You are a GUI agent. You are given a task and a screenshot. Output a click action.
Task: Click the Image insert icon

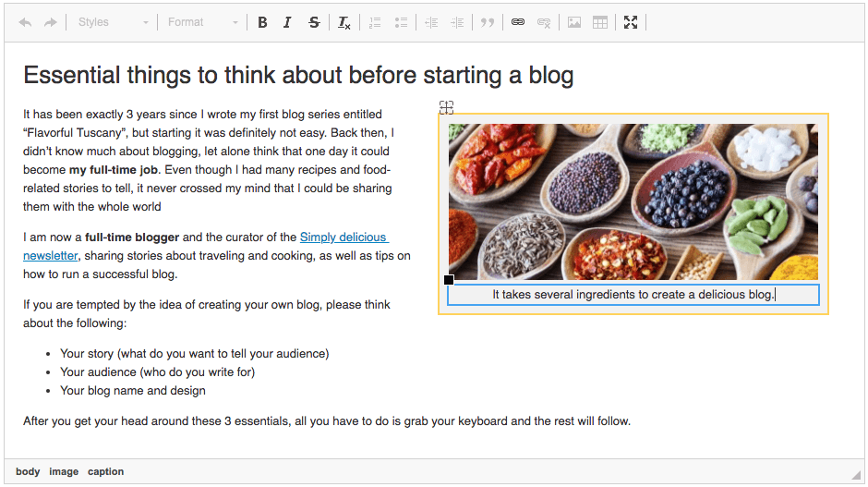574,22
